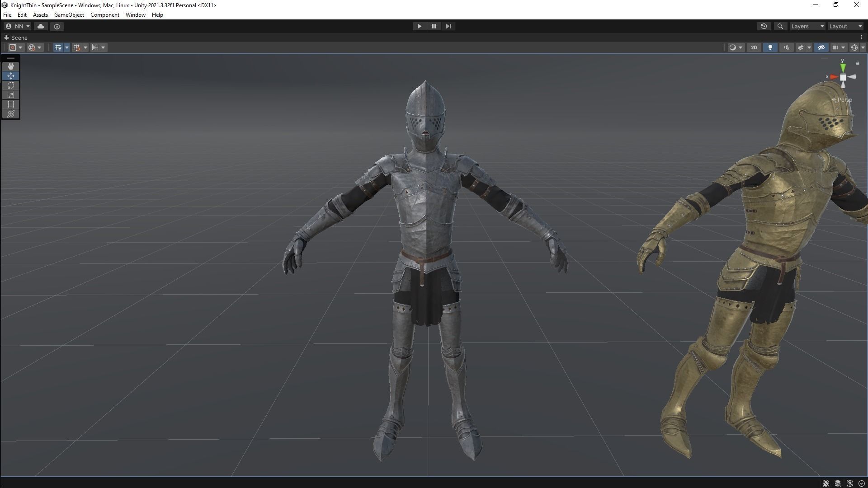The width and height of the screenshot is (868, 488).
Task: Click the global search magnifier icon
Action: point(780,26)
